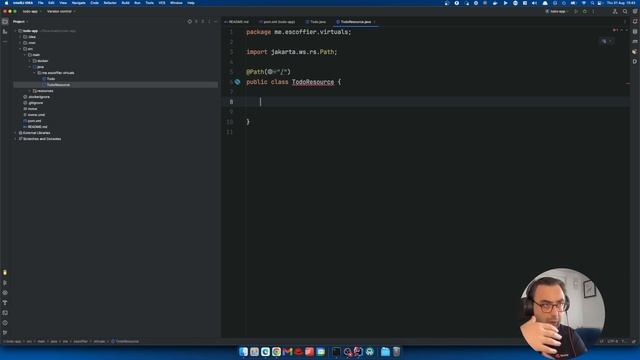This screenshot has width=640, height=360.
Task: Open Trash in the Dock
Action: pos(396,351)
